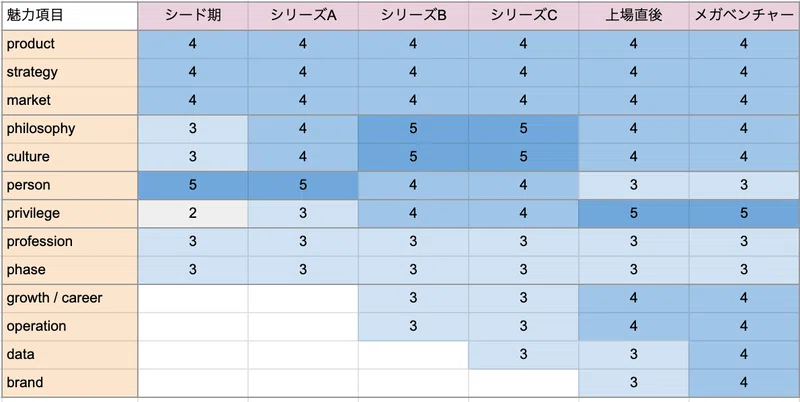Click the product row label

69,44
